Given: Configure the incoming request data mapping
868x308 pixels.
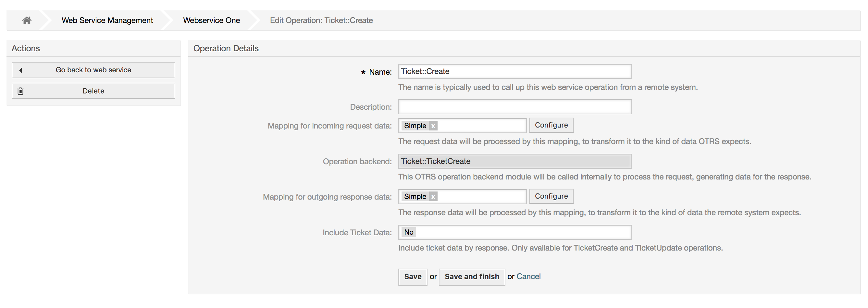Looking at the screenshot, I should 551,125.
